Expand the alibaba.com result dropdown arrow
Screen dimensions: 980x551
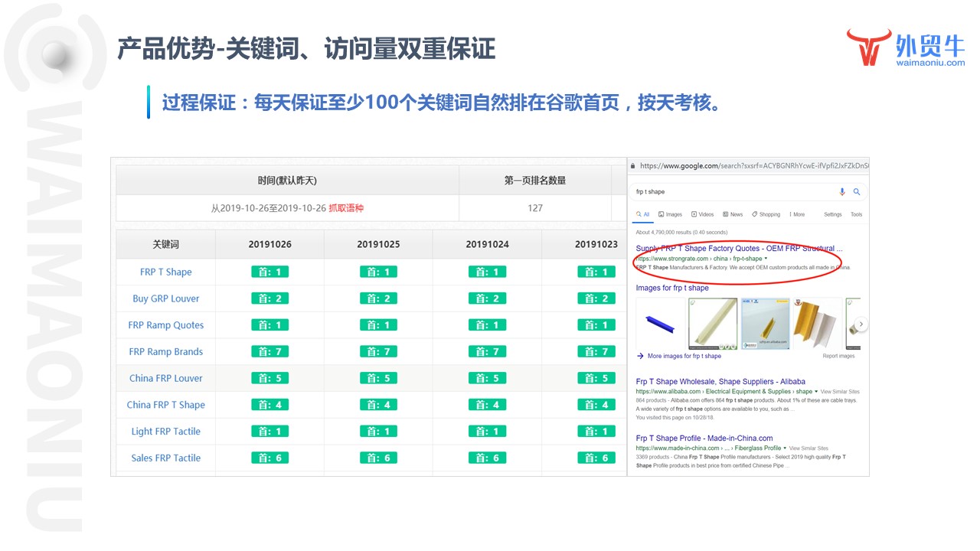tap(816, 392)
